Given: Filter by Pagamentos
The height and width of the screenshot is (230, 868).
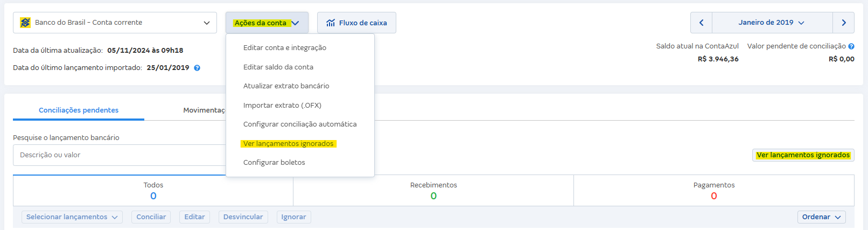Looking at the screenshot, I should pos(714,190).
